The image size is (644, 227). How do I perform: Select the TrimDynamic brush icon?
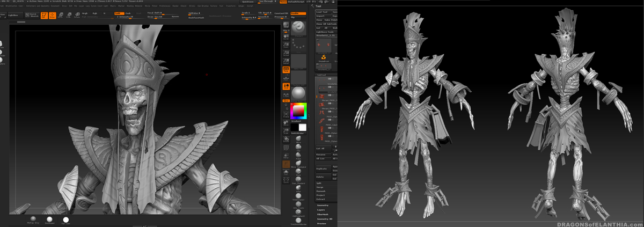(298, 195)
